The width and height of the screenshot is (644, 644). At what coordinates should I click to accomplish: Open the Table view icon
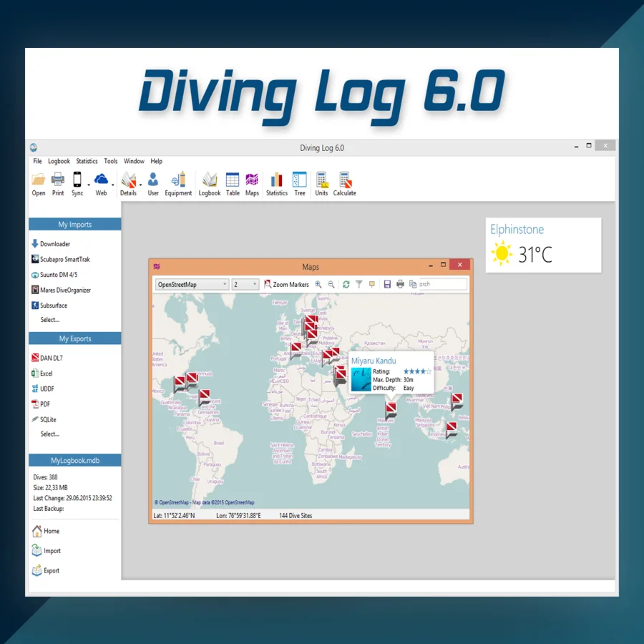click(233, 180)
